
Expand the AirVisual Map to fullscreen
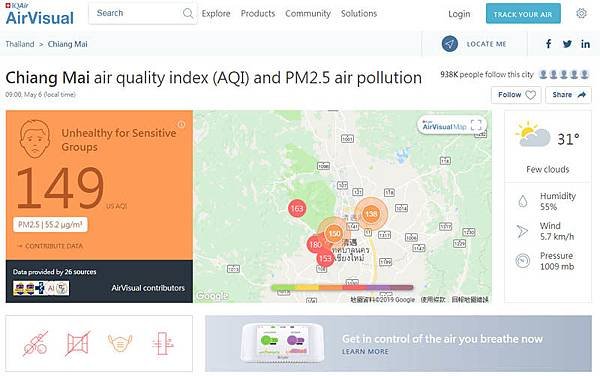pos(476,125)
